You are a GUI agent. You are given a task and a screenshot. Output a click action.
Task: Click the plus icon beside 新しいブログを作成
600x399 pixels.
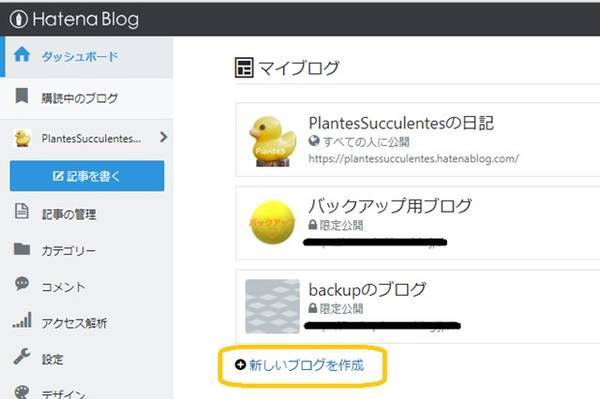(240, 365)
